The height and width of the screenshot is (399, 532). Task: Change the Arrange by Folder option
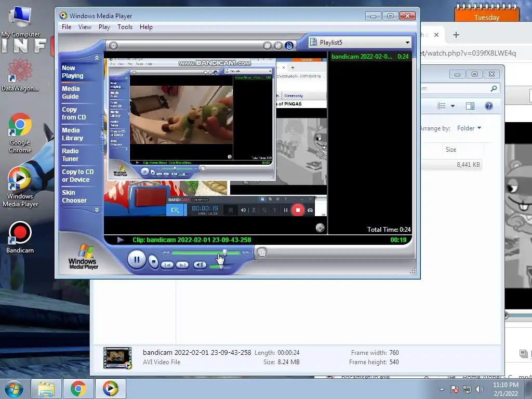pyautogui.click(x=469, y=128)
